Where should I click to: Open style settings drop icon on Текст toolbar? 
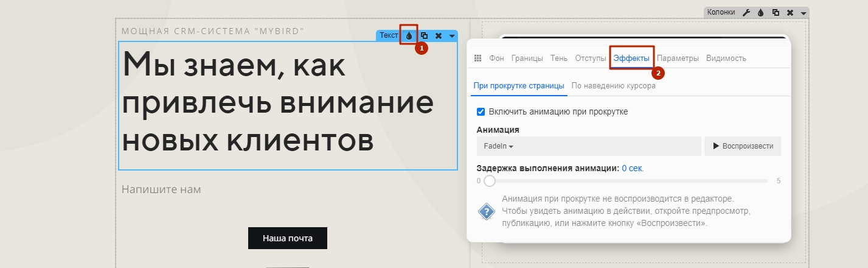(x=409, y=36)
